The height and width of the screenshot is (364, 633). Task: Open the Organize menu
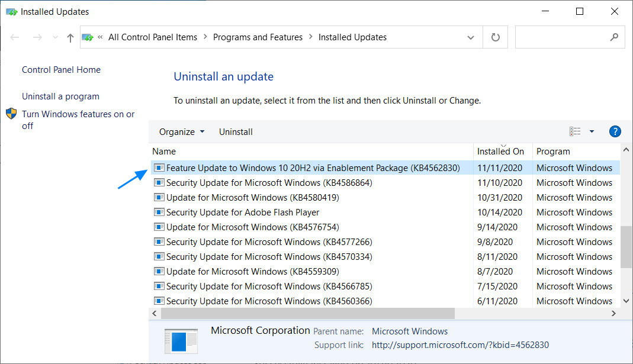(182, 132)
